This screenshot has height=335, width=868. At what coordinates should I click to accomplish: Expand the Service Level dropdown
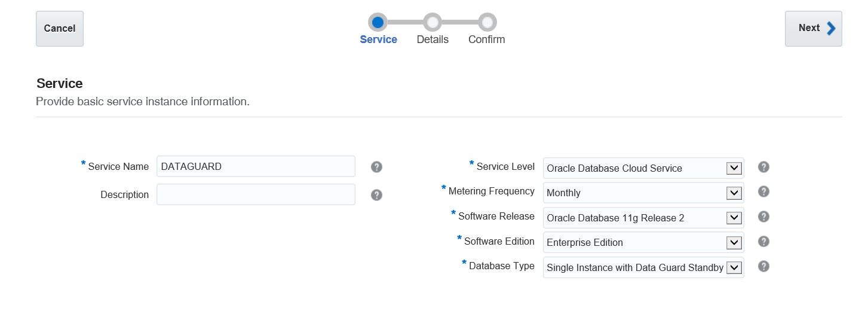734,168
